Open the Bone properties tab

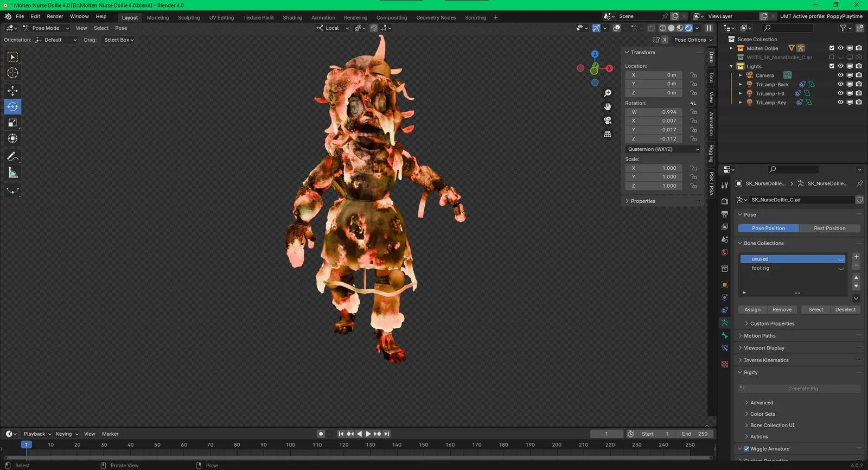[x=725, y=335]
